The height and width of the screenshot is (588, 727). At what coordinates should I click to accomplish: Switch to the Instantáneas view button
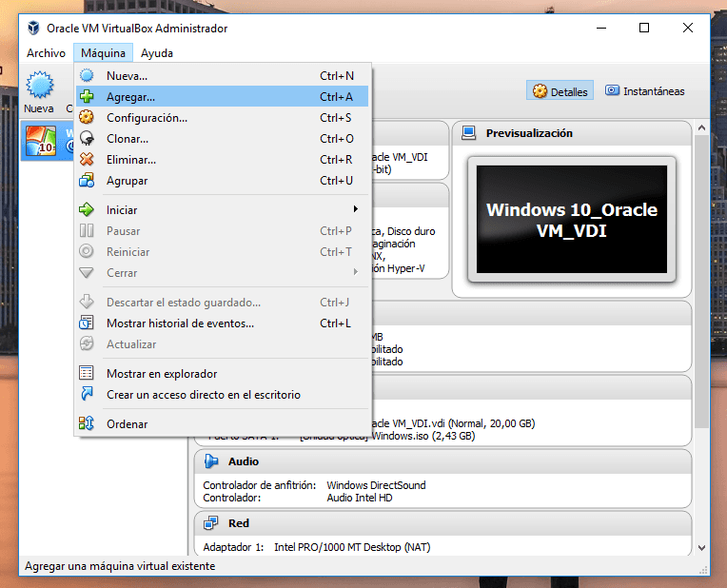645,91
